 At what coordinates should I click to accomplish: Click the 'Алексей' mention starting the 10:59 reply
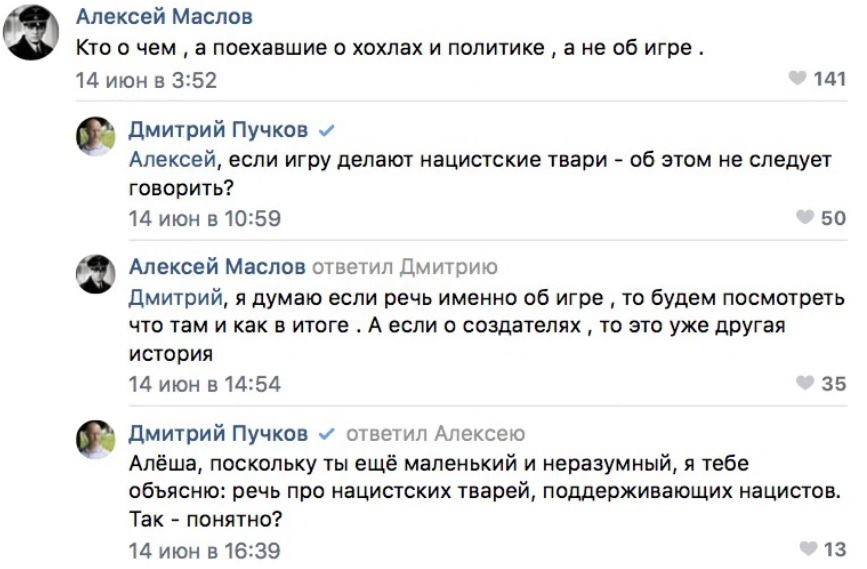click(x=171, y=159)
